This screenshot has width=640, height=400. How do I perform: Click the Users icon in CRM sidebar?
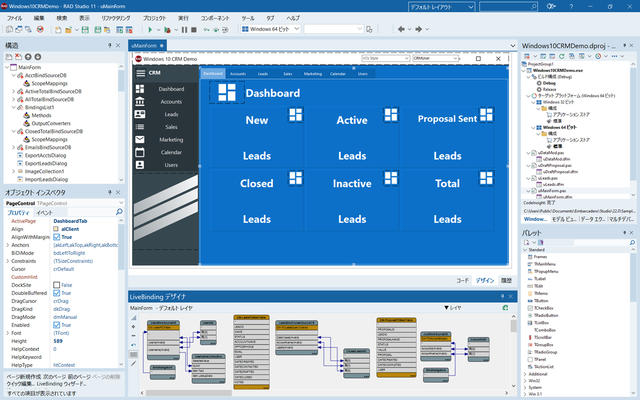coord(140,165)
